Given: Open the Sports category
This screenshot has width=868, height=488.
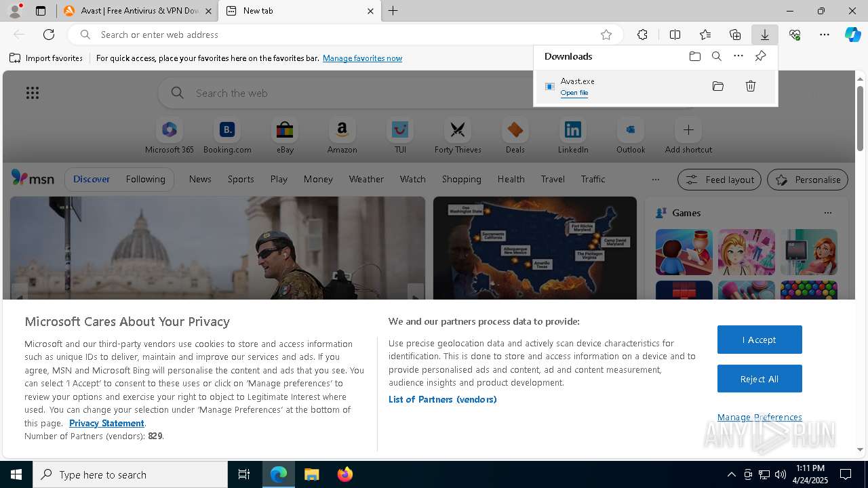Looking at the screenshot, I should point(241,179).
